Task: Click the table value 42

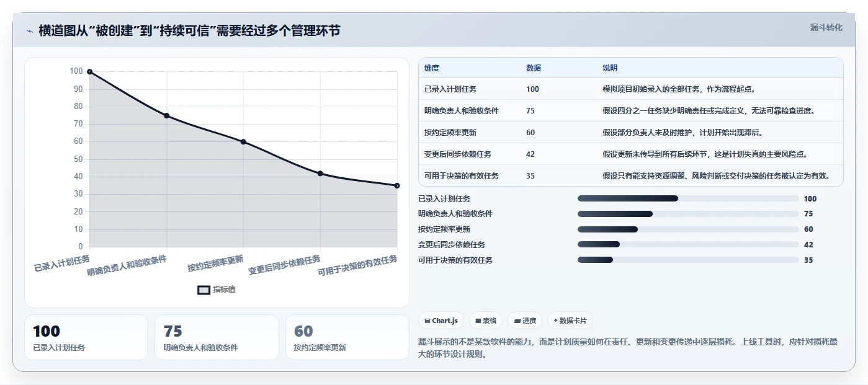Action: point(530,154)
